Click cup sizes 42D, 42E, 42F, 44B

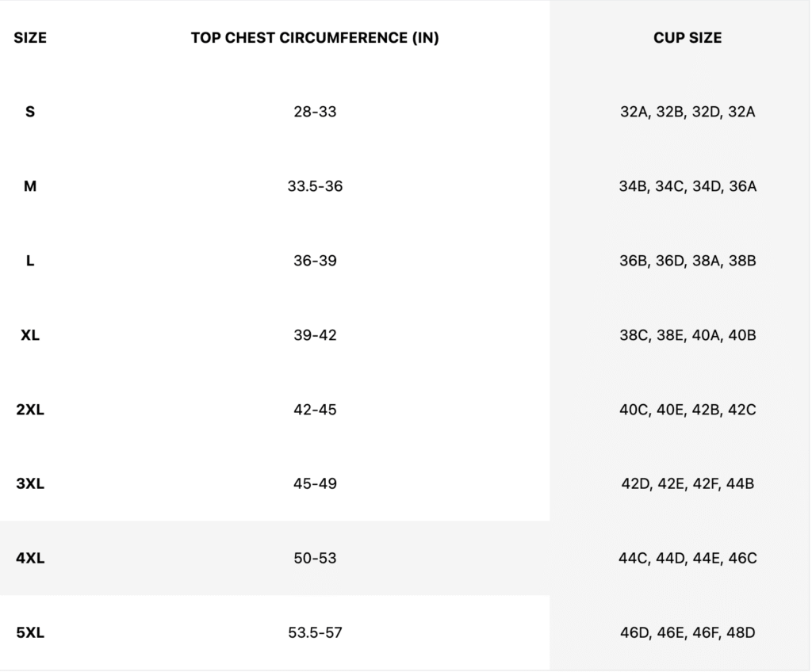point(688,483)
